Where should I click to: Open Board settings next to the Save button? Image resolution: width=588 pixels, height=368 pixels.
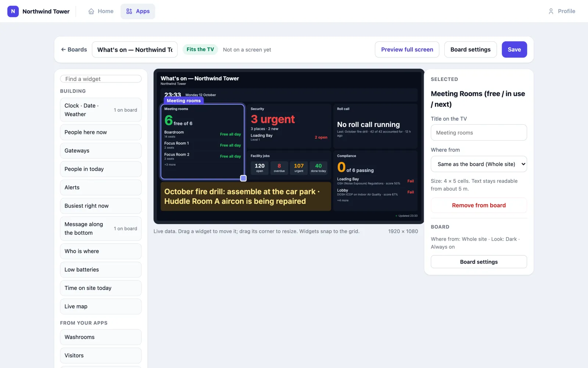click(x=470, y=49)
